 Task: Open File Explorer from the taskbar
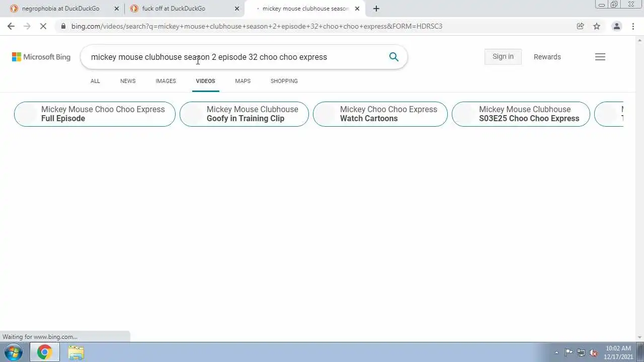coord(76,352)
